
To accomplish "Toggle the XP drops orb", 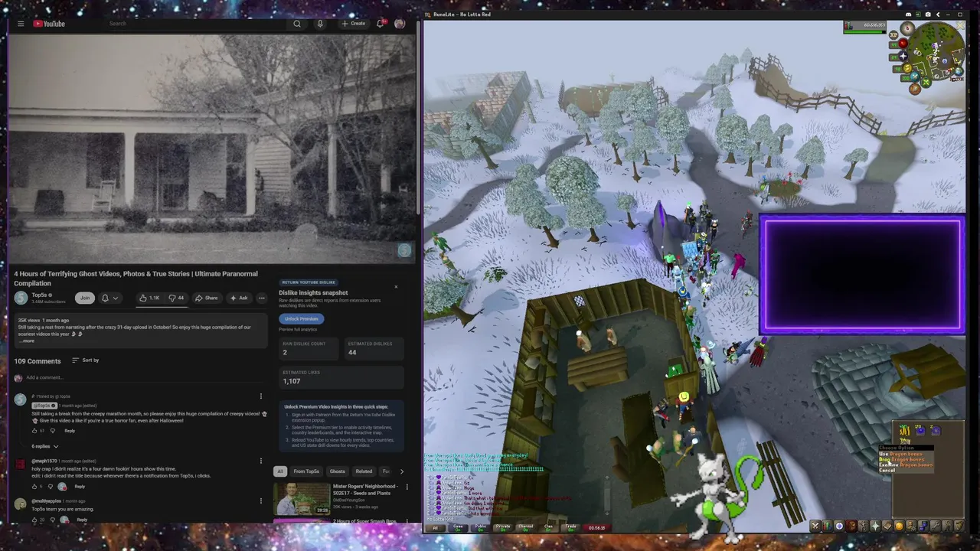I will (x=893, y=34).
